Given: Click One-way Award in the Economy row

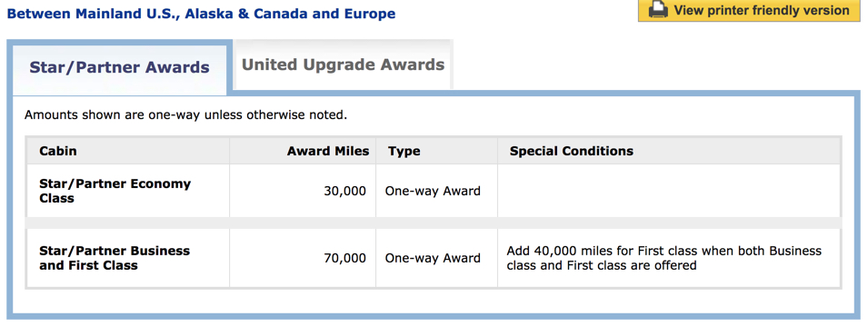Looking at the screenshot, I should point(433,192).
